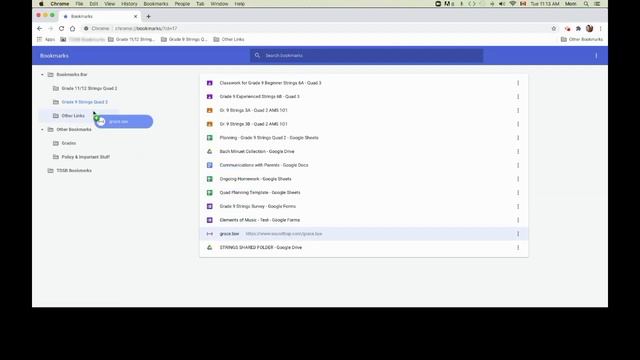Open more actions for Classwork Grade 9 Beginner row

[x=518, y=83]
